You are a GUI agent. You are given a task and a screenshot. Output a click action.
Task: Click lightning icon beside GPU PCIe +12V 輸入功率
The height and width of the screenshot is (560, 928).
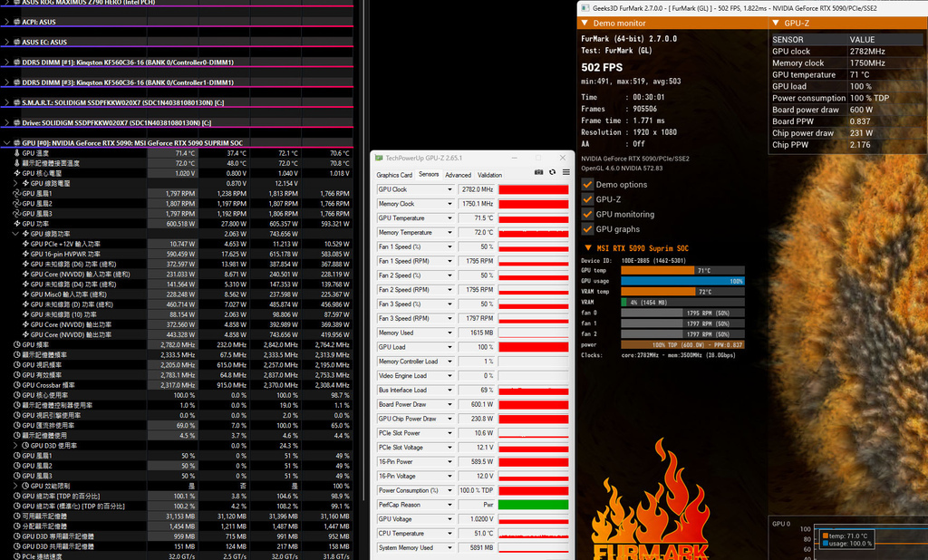[25, 244]
